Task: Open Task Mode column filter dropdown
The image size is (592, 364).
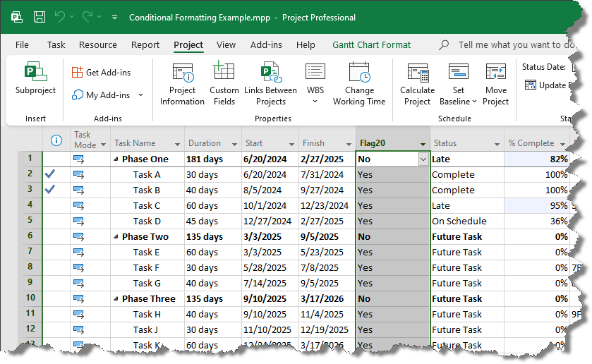Action: coord(104,145)
